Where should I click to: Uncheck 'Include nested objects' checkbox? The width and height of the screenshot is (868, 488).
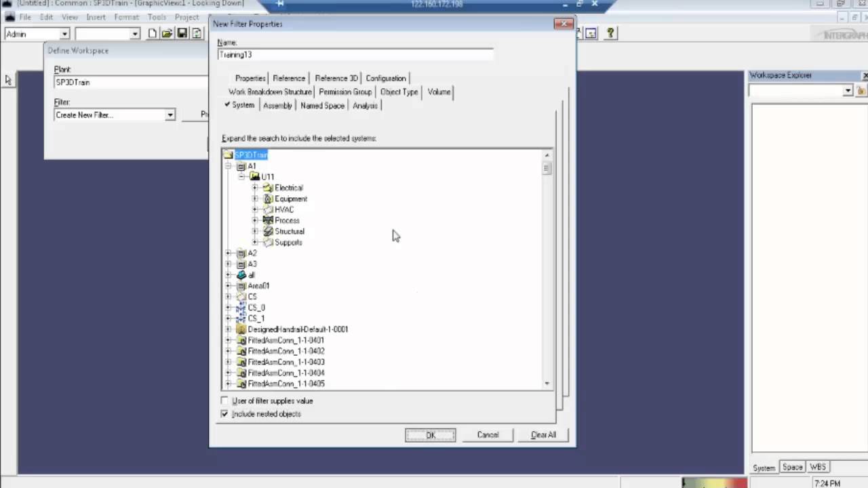click(x=224, y=414)
